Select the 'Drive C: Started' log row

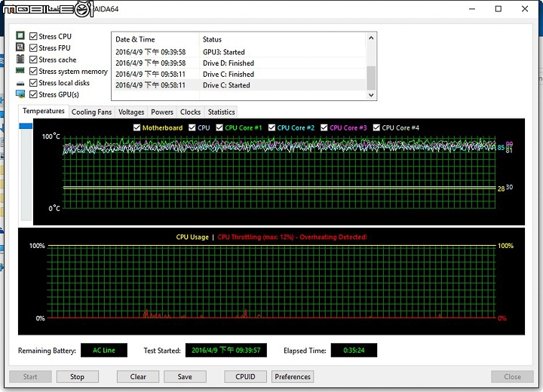(238, 85)
